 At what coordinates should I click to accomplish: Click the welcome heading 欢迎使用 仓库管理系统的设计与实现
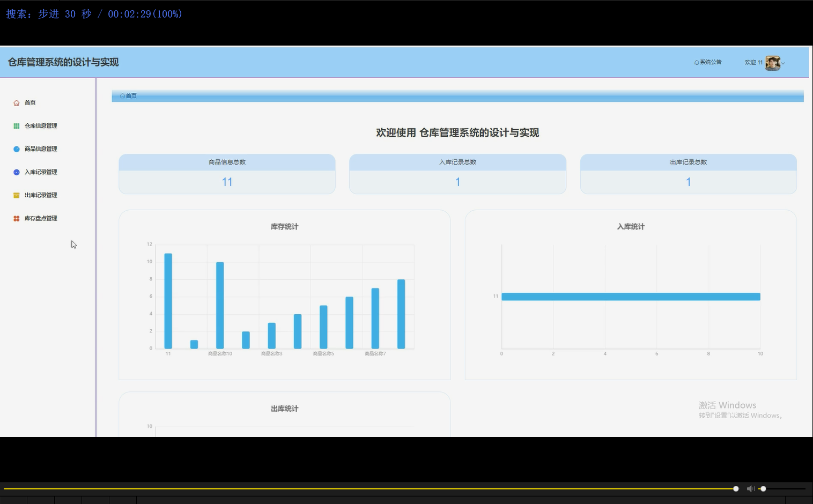(x=457, y=133)
